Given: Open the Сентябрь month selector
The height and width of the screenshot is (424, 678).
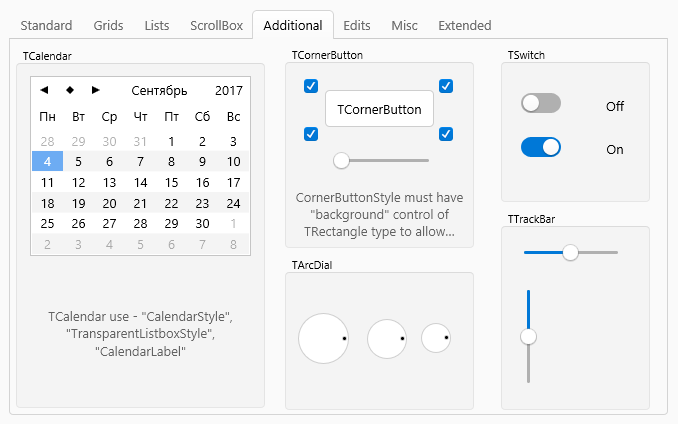Looking at the screenshot, I should click(159, 90).
